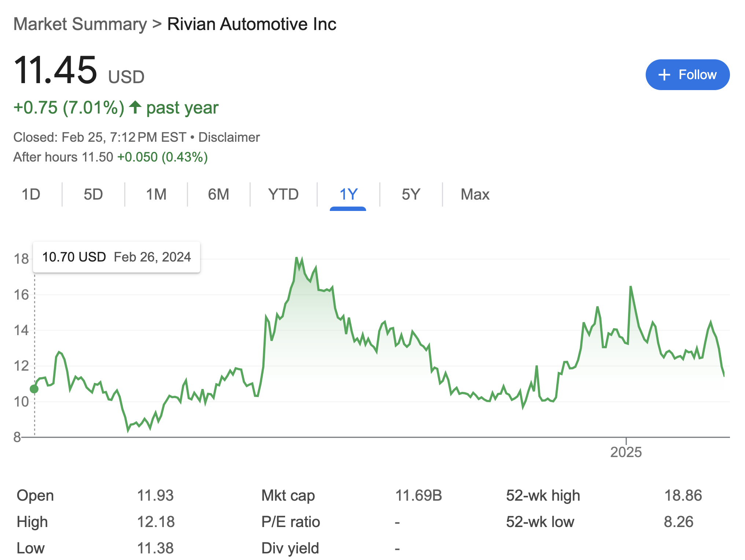Image resolution: width=745 pixels, height=560 pixels.
Task: Click the 2025 label on chart axis
Action: 626,452
